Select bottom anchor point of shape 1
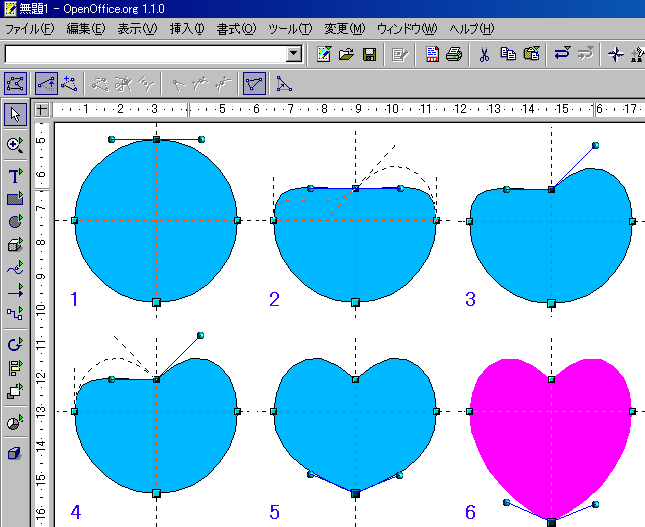The height and width of the screenshot is (527, 645). (156, 302)
